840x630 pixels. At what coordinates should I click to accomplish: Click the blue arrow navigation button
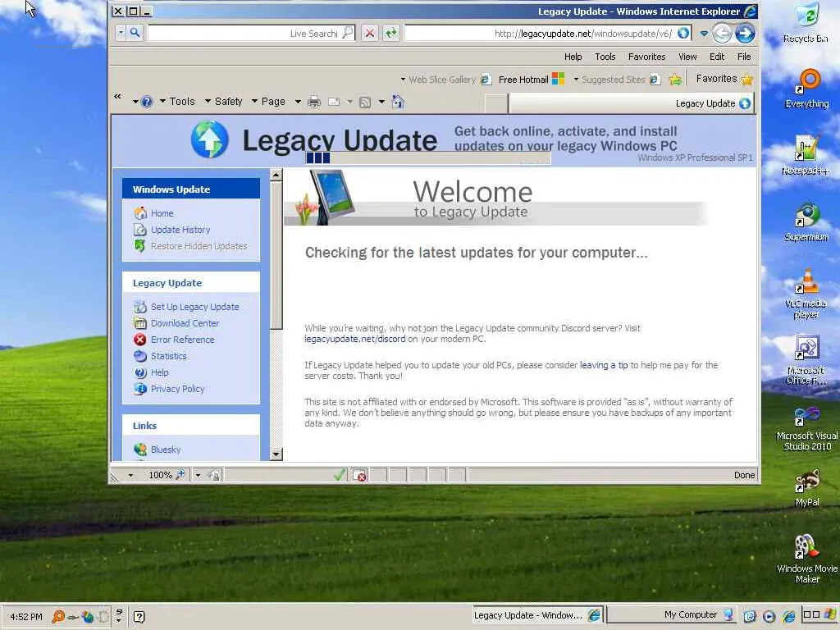745,33
